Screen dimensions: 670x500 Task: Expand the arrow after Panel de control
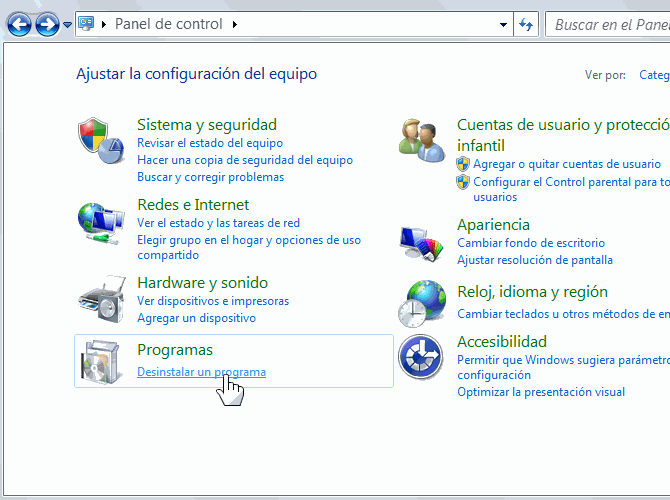235,24
